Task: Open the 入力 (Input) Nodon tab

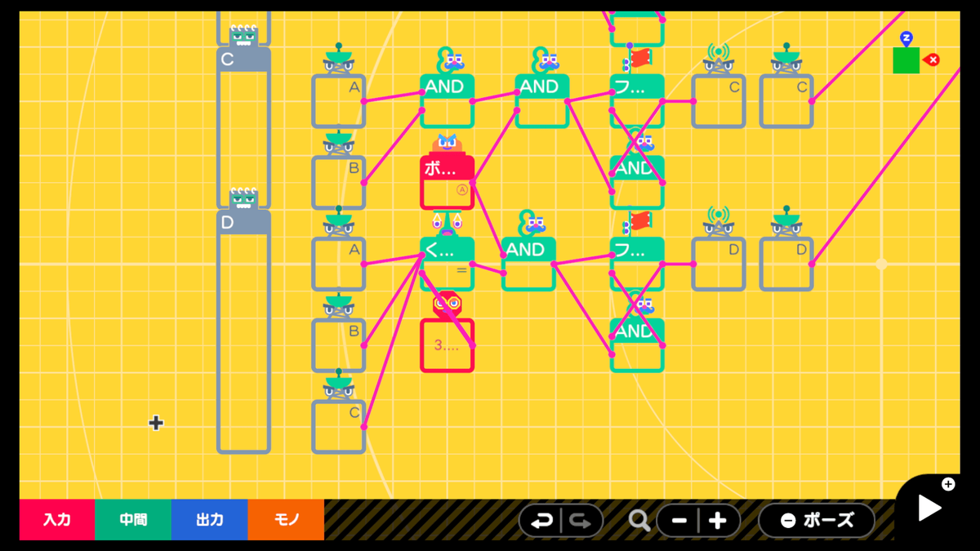Action: [57, 520]
